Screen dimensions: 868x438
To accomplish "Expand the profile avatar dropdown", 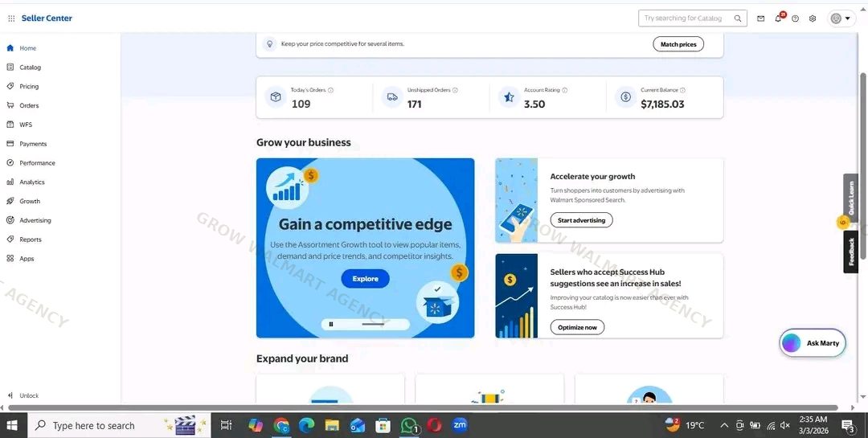I will (841, 18).
